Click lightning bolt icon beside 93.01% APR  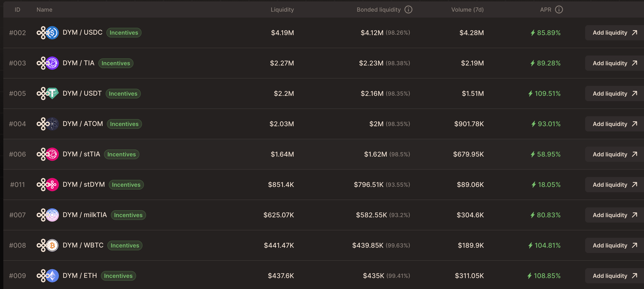[534, 124]
